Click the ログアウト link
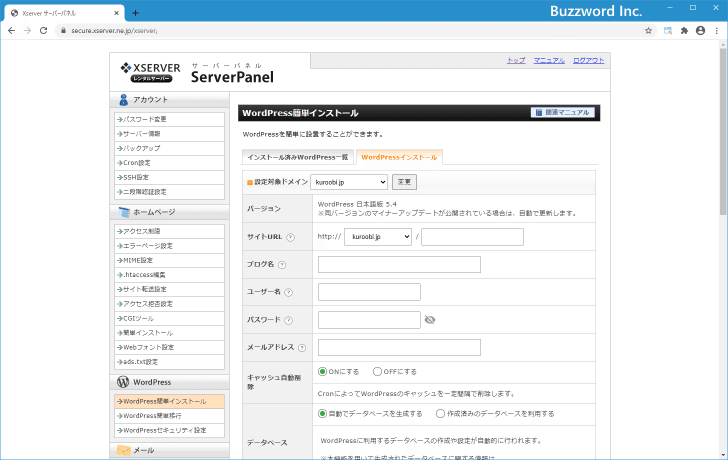The height and width of the screenshot is (460, 728). [589, 60]
